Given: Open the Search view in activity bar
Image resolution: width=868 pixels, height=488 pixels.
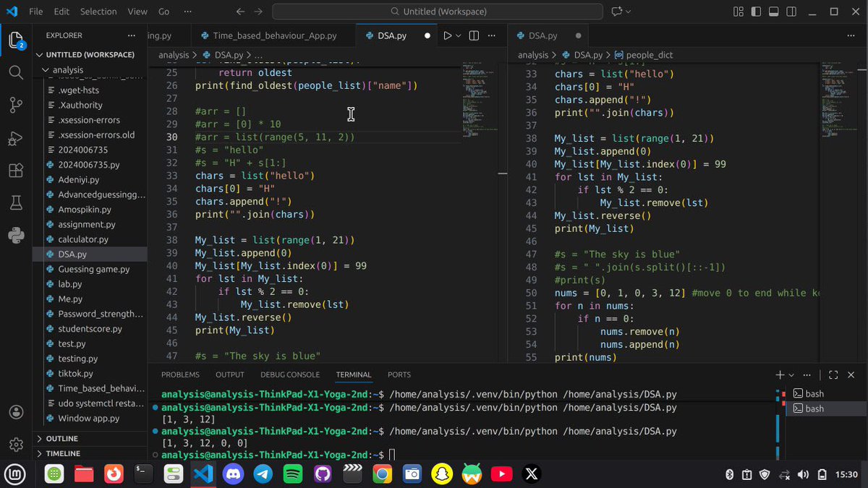Looking at the screenshot, I should point(16,72).
